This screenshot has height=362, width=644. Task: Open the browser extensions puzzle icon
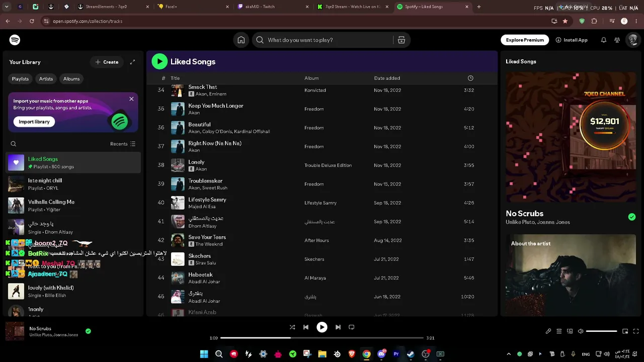[594, 21]
